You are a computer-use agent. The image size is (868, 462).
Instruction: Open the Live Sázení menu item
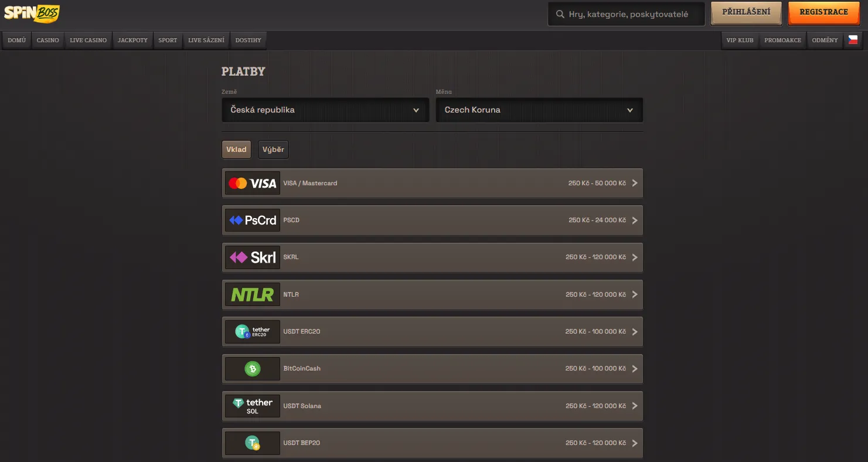206,40
